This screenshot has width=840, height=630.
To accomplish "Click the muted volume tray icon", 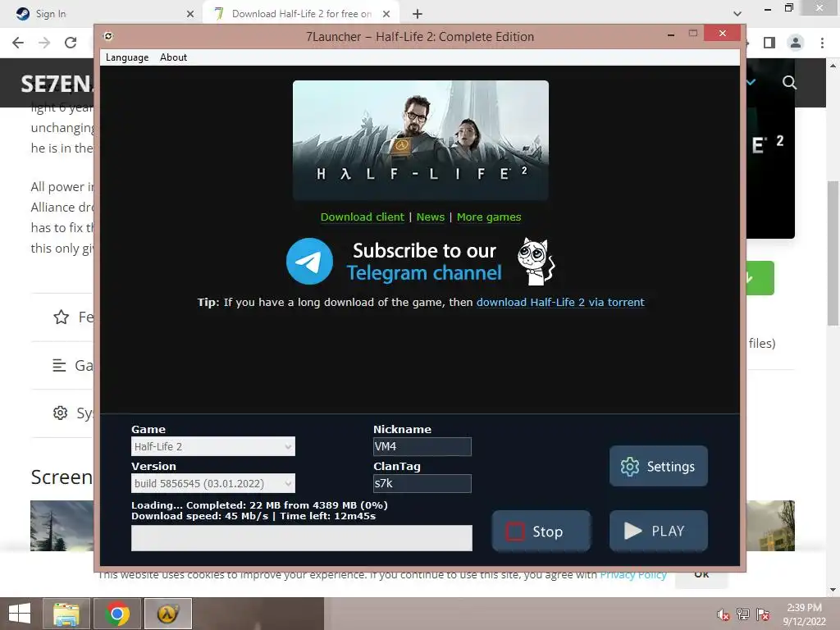I will pyautogui.click(x=723, y=614).
